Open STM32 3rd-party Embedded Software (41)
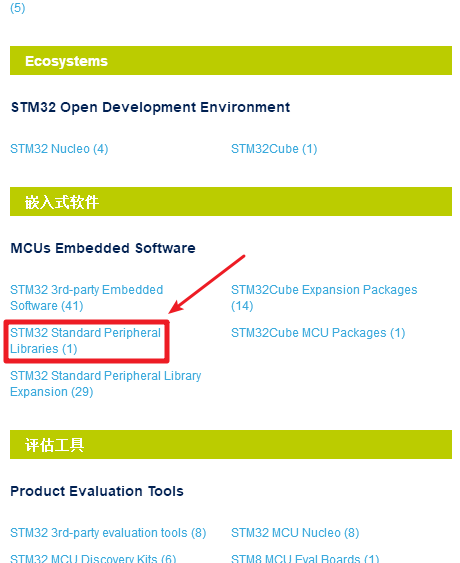The width and height of the screenshot is (460, 563). [x=87, y=298]
